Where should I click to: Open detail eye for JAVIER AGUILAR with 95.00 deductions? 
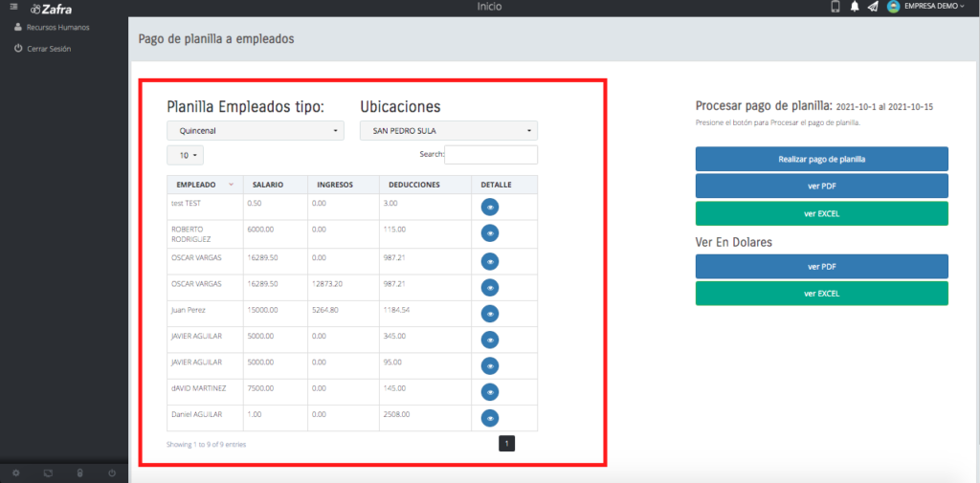click(x=490, y=366)
